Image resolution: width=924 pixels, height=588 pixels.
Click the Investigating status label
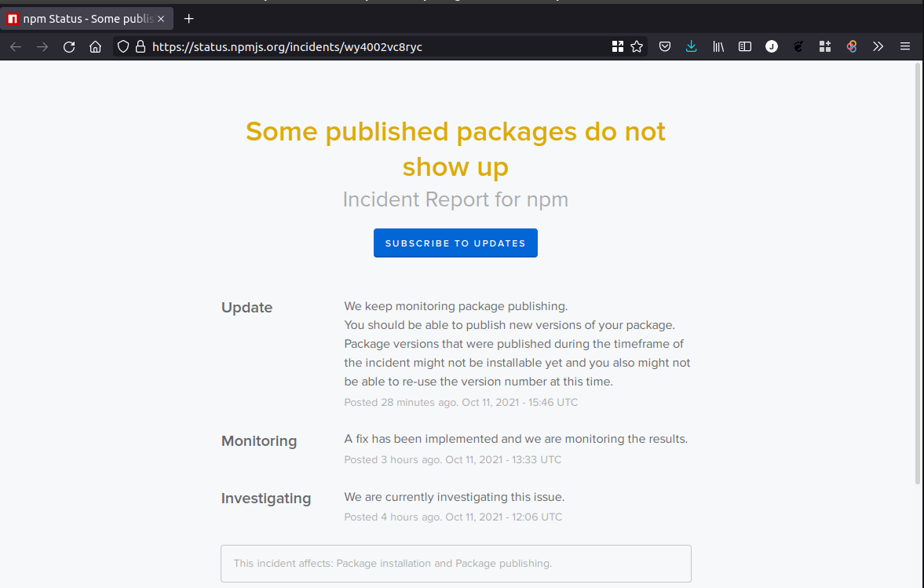[x=266, y=499]
